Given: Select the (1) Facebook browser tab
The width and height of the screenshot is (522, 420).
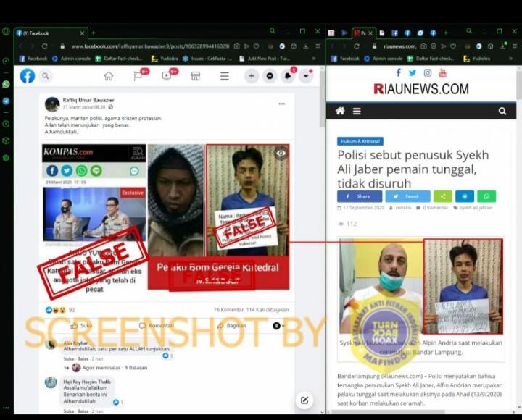Looking at the screenshot, I should click(51, 33).
